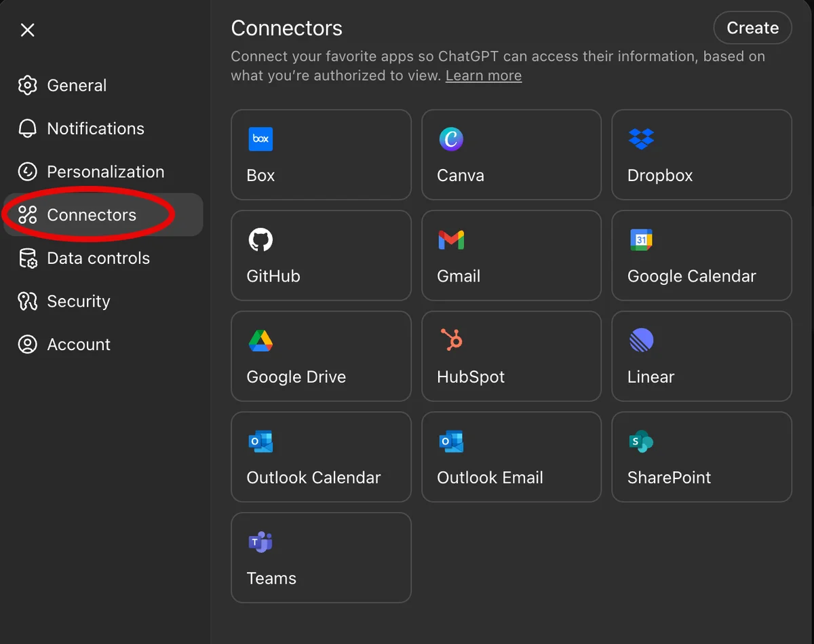The image size is (814, 644).
Task: Click the blue Box logo icon
Action: [260, 138]
